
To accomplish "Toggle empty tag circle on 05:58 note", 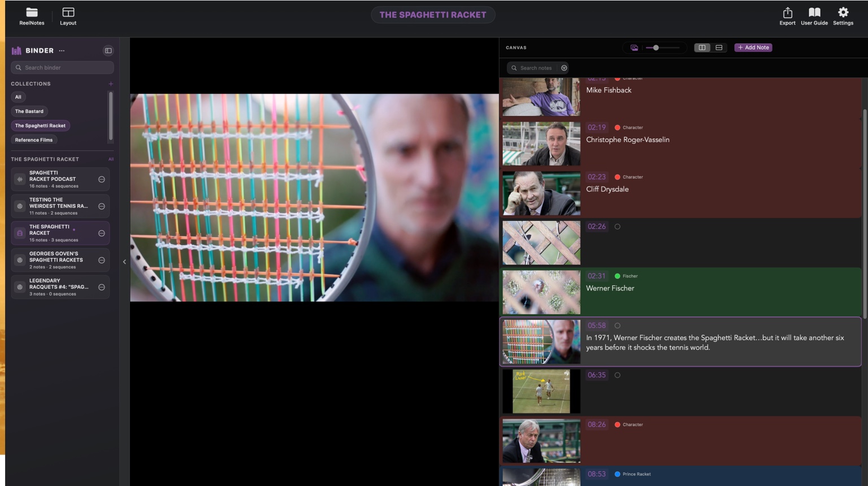I will tap(618, 326).
